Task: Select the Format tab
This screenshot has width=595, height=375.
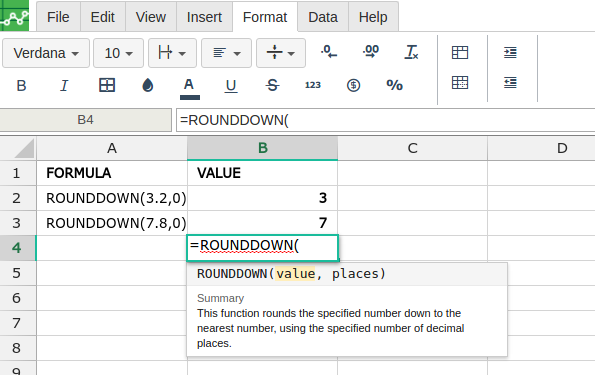Action: tap(265, 17)
